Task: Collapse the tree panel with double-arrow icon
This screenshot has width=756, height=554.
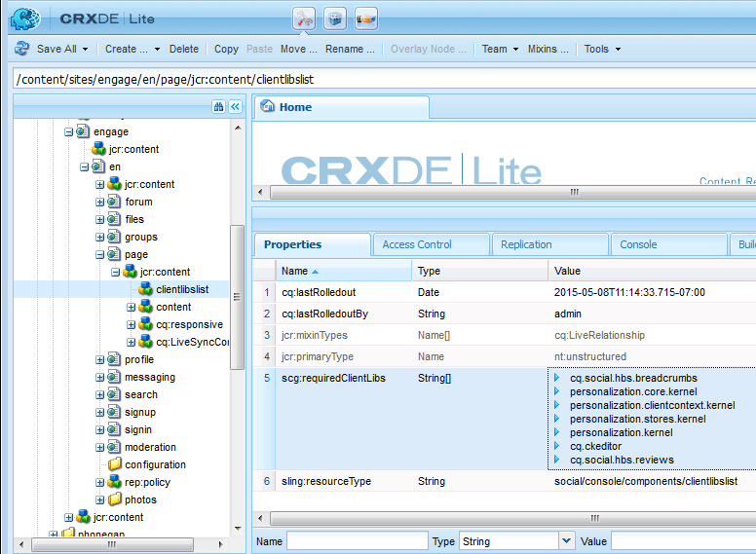Action: [x=235, y=107]
